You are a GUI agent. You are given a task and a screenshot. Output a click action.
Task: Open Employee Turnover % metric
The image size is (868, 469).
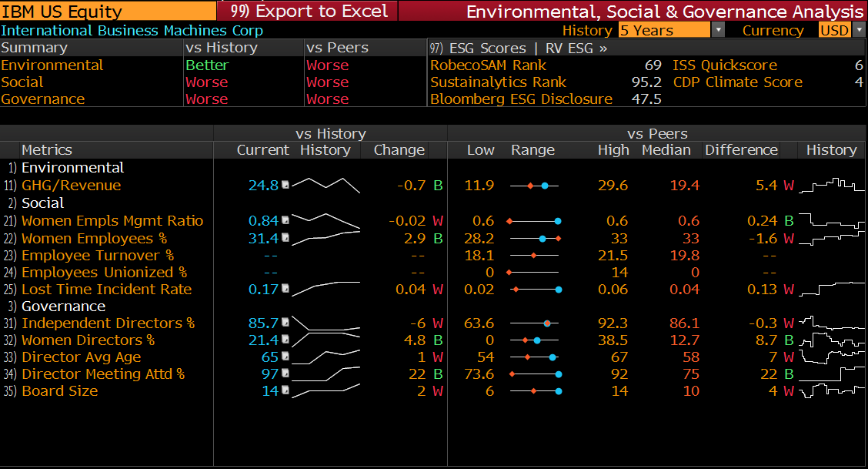[98, 255]
